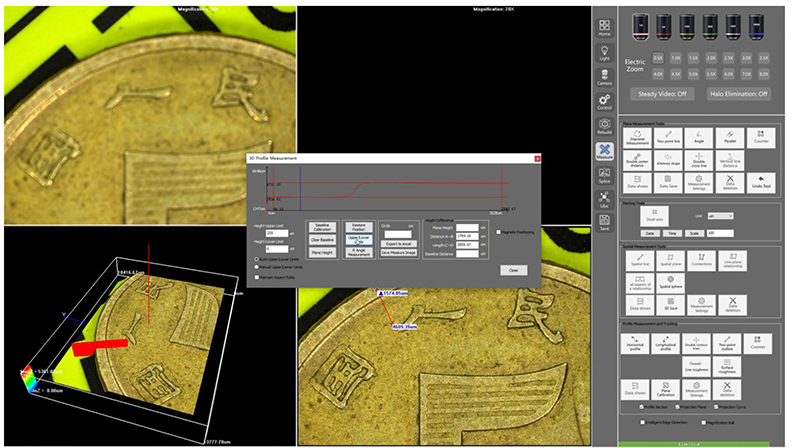
Task: Select the Longitudinal profile tool
Action: [666, 343]
